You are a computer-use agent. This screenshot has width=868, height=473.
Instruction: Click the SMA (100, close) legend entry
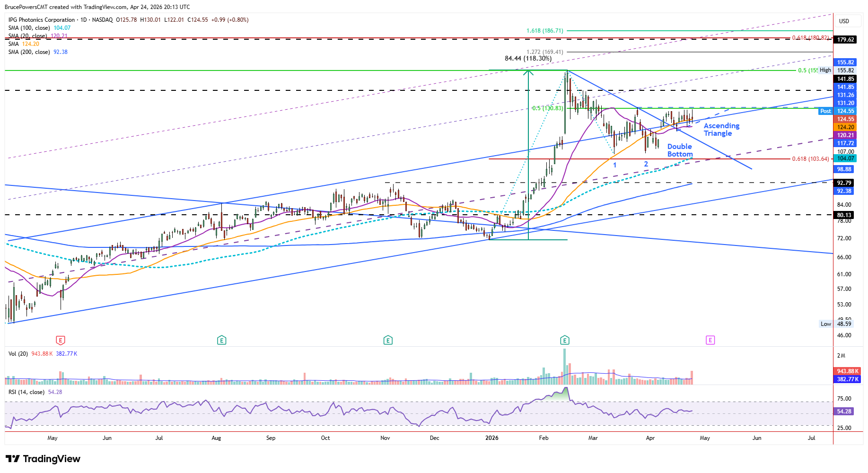(39, 28)
